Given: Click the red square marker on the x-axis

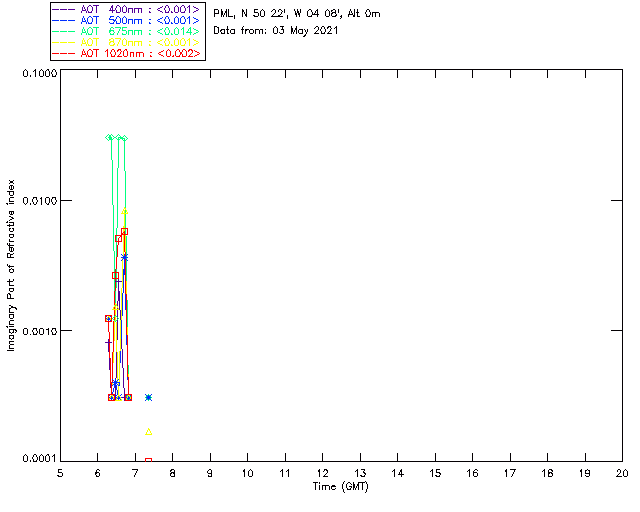Looking at the screenshot, I should [x=148, y=461].
